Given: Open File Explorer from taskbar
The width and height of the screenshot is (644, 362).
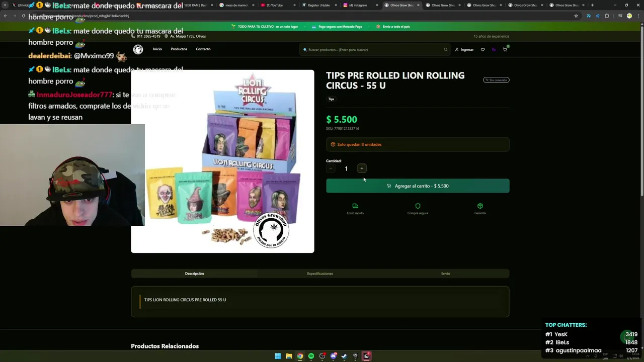Looking at the screenshot, I should point(289,356).
